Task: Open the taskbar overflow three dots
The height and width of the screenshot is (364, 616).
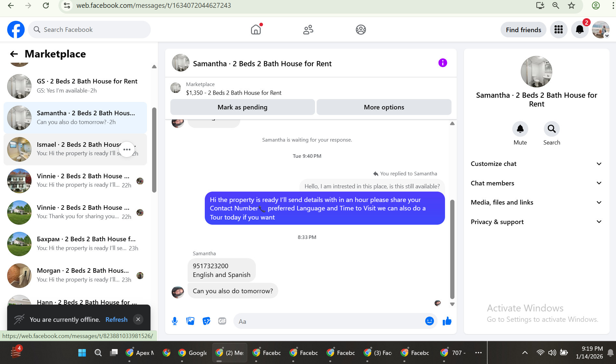Action: pos(478,353)
